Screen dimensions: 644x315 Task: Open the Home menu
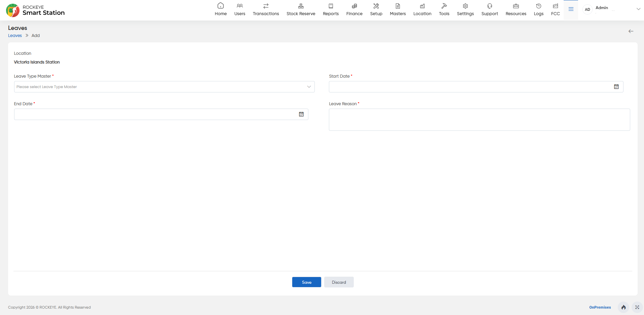221,9
